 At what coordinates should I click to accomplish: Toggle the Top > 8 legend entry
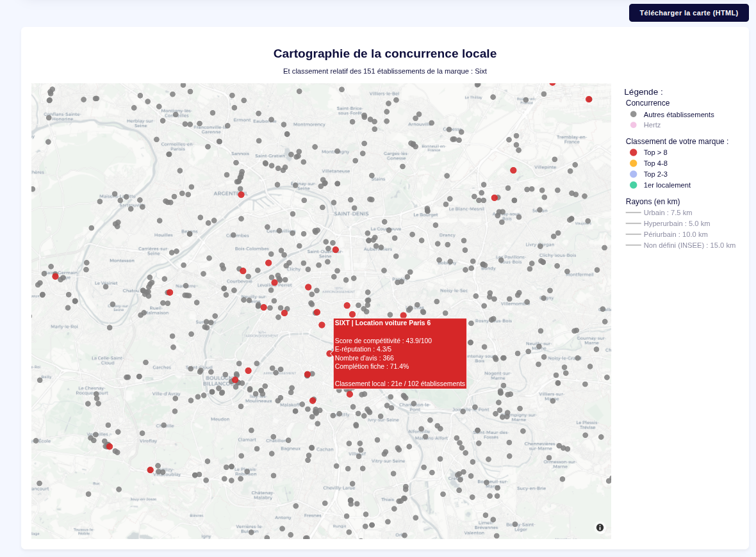pos(648,152)
